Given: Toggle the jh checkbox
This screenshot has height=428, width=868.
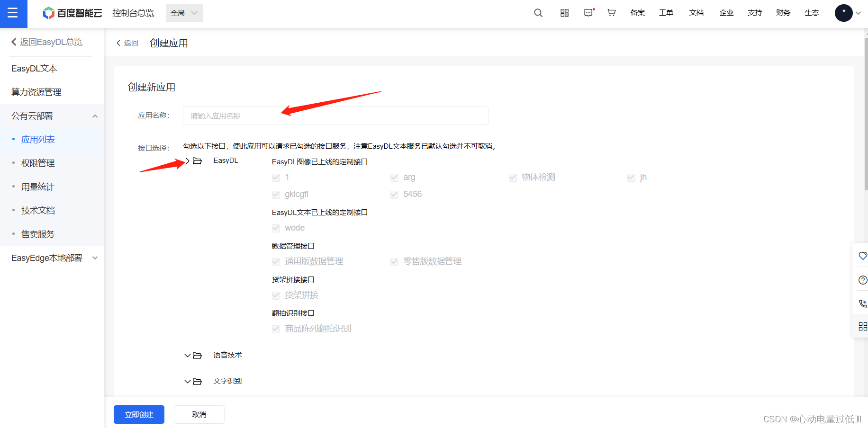Looking at the screenshot, I should point(631,178).
